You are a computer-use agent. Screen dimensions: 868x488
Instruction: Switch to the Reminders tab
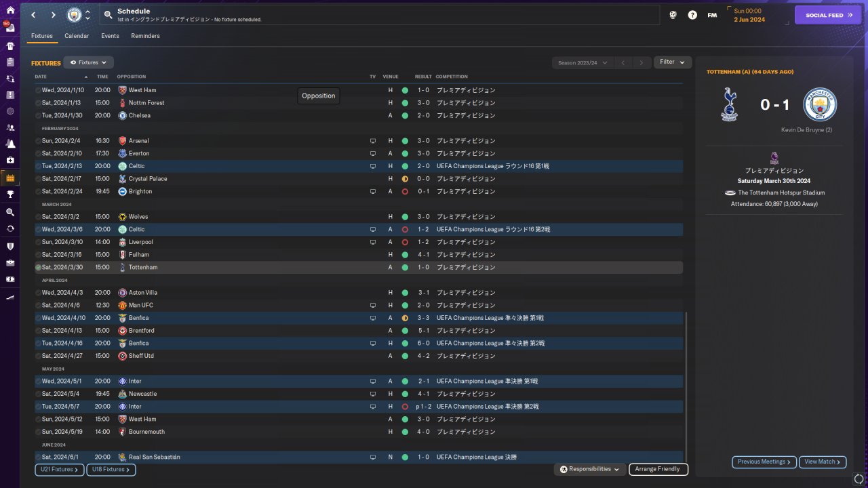(x=146, y=36)
